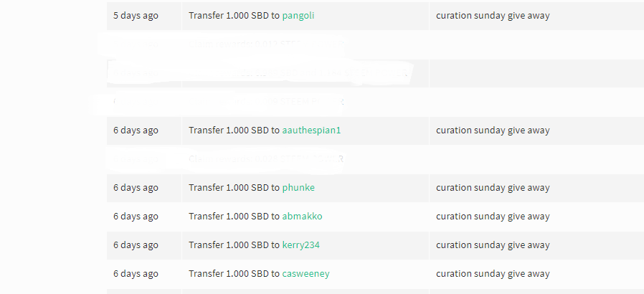The image size is (644, 294).
Task: Visit the phunke user link
Action: [x=298, y=188]
